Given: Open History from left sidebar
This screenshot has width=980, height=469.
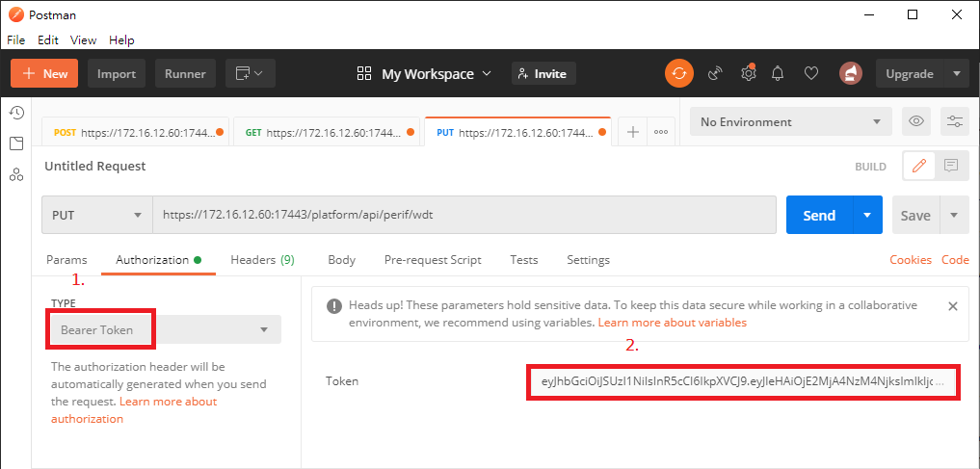Looking at the screenshot, I should [x=16, y=113].
